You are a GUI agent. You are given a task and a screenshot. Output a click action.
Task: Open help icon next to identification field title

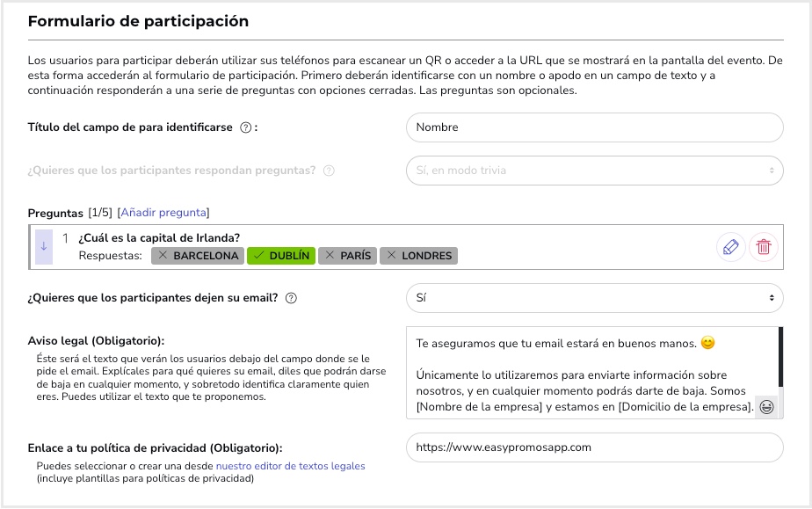245,127
